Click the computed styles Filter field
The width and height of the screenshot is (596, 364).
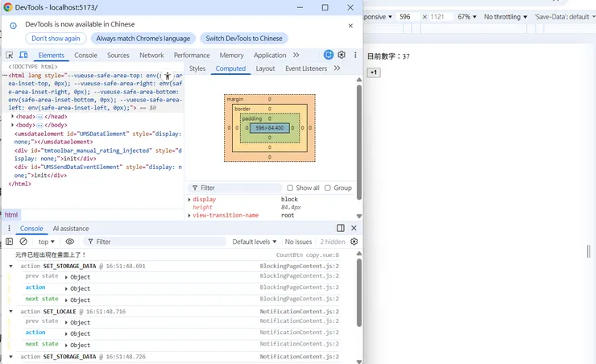(234, 188)
